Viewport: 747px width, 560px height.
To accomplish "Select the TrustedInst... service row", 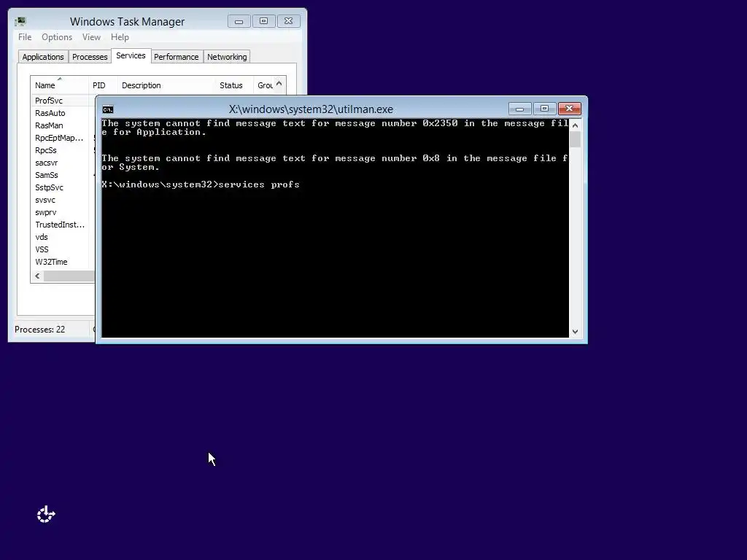I will tap(63, 225).
